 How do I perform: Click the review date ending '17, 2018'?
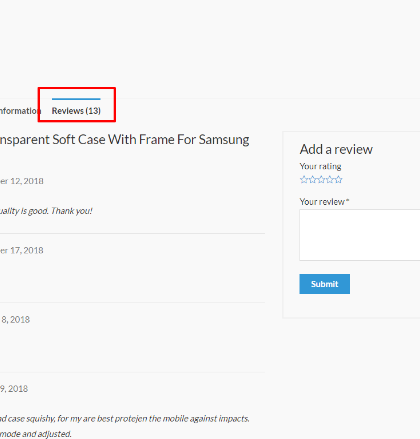22,250
